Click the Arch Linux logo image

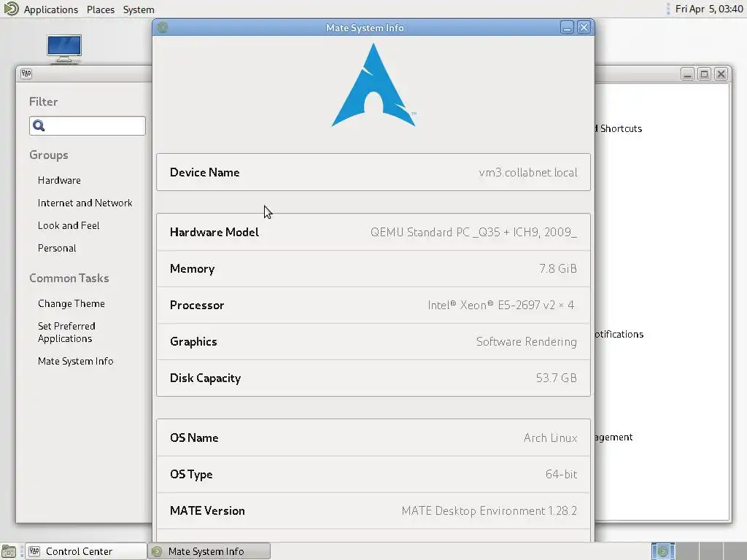click(x=373, y=85)
